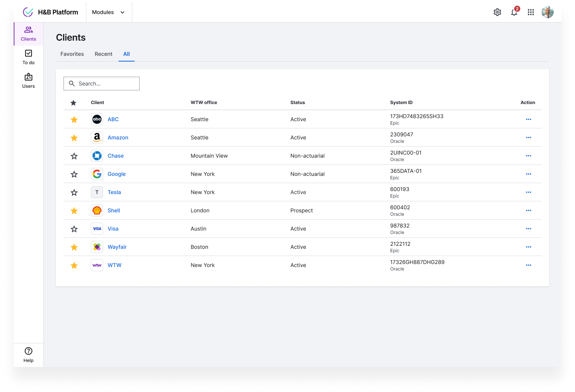Open action menu for Chase row
The width and height of the screenshot is (575, 392).
pos(529,156)
